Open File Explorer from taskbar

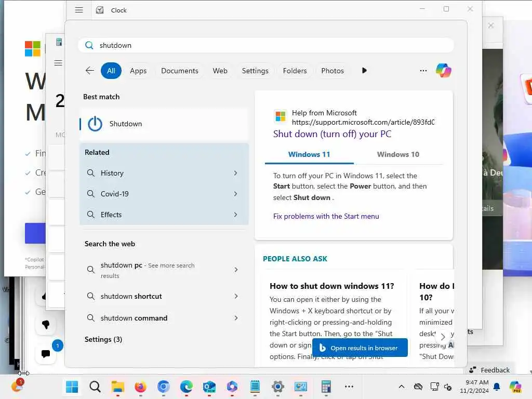[x=118, y=387]
